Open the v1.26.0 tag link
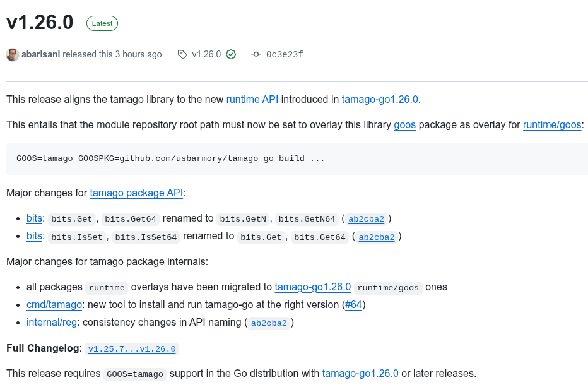 [x=206, y=55]
